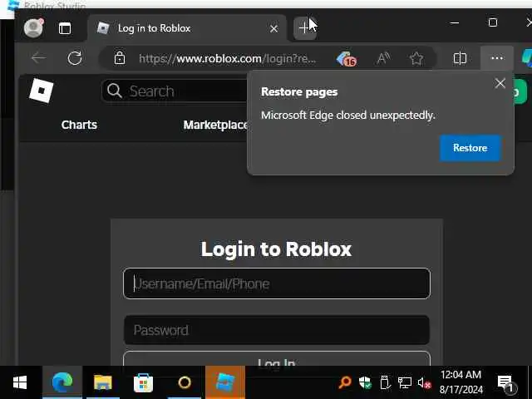The height and width of the screenshot is (399, 532).
Task: Open the notification center icon
Action: pos(506,383)
